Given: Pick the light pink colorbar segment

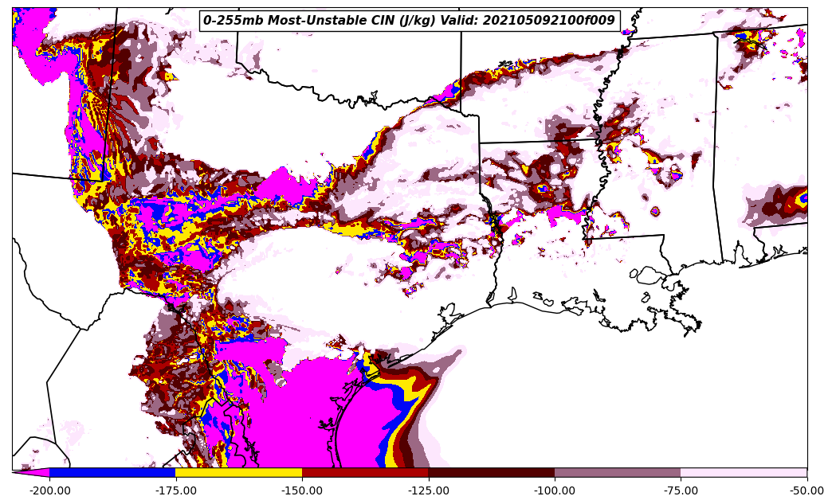Looking at the screenshot, I should (x=744, y=472).
